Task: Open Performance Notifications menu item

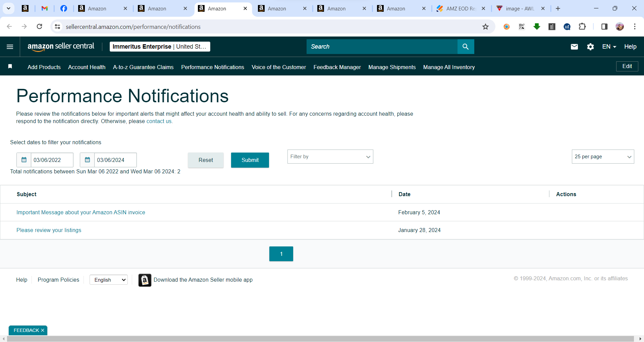Action: tap(213, 67)
